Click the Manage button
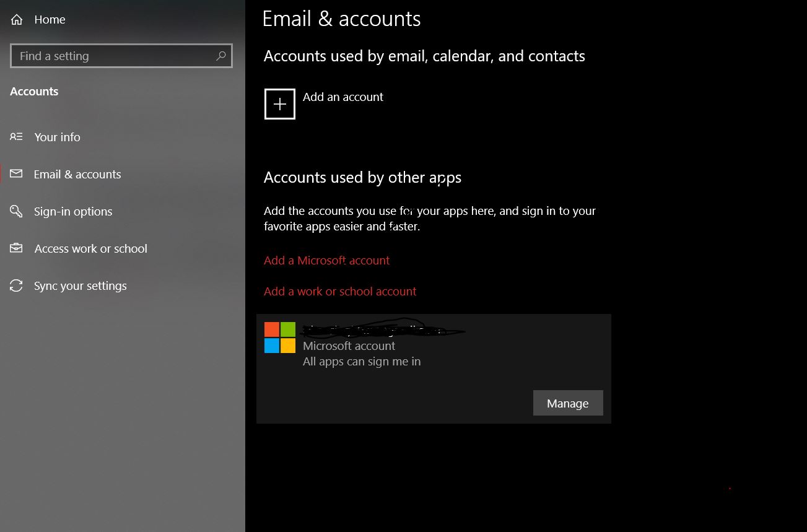Viewport: 807px width, 532px height. pyautogui.click(x=568, y=403)
